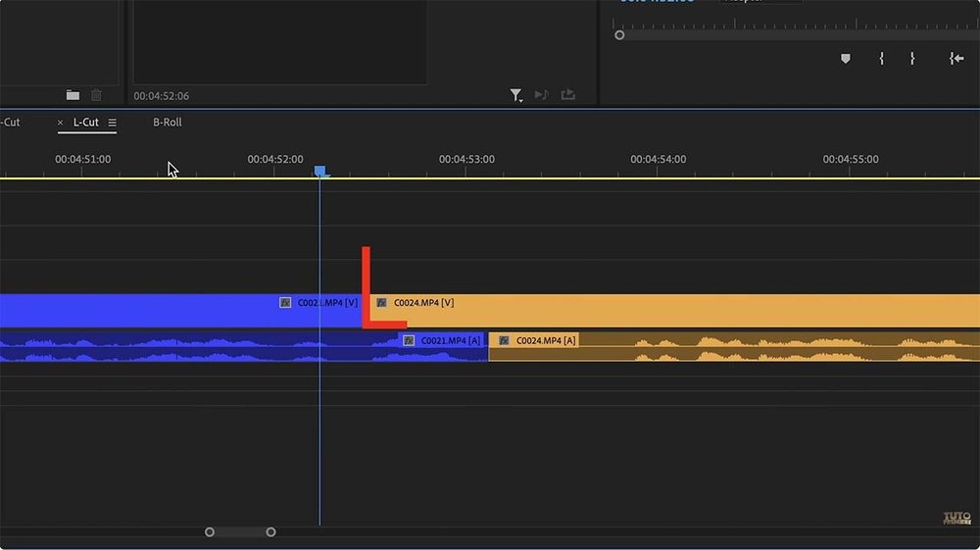Click the fx badge on C0024.MP4 [V]
The width and height of the screenshot is (980, 550).
(381, 303)
